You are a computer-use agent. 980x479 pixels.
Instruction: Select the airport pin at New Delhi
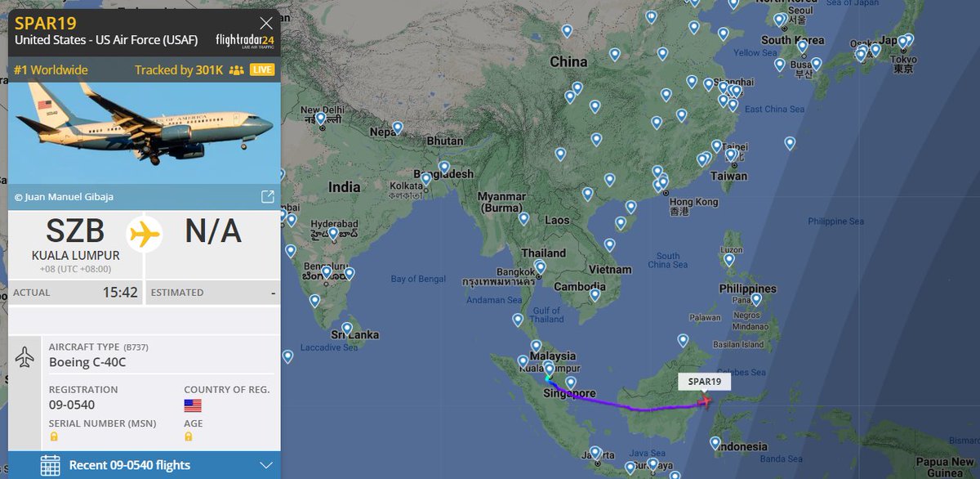coord(321,119)
